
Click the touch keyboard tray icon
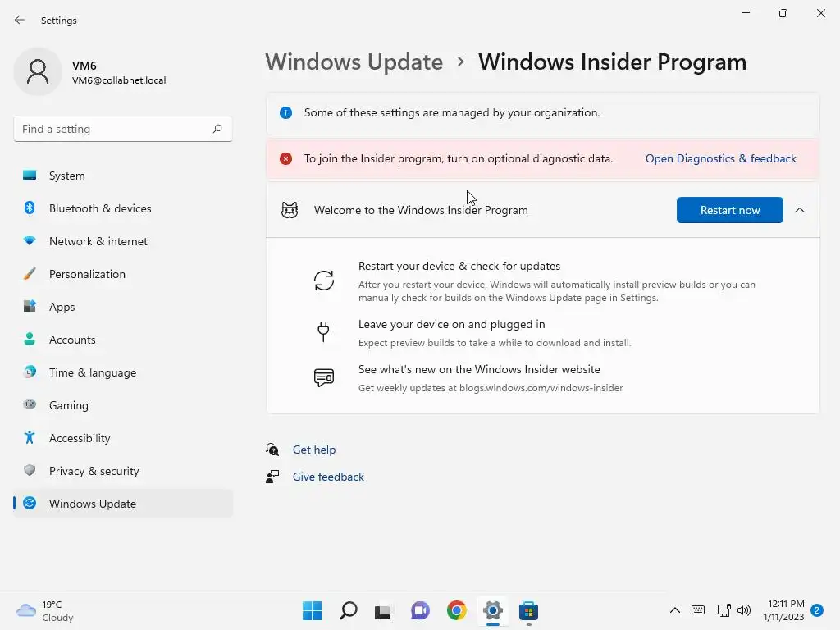[x=698, y=610]
